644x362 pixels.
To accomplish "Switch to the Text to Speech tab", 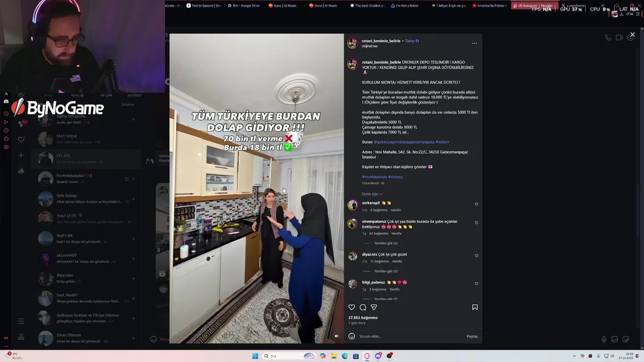I will 204,6.
